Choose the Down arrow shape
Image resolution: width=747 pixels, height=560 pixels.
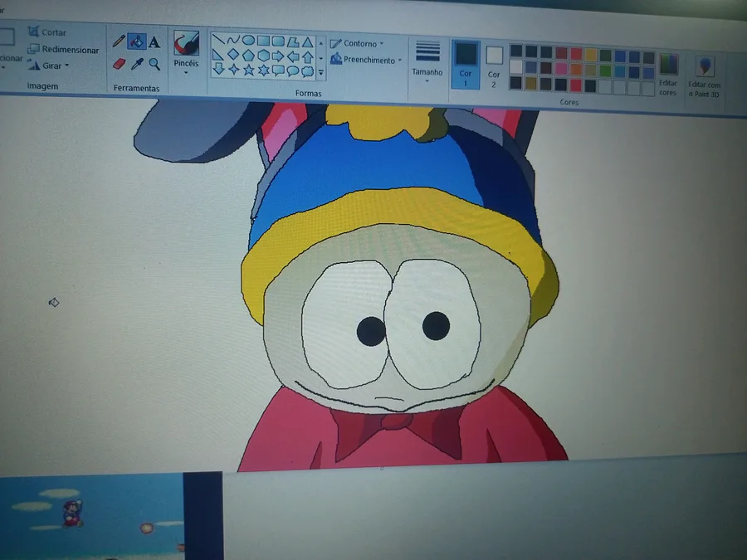[x=218, y=69]
